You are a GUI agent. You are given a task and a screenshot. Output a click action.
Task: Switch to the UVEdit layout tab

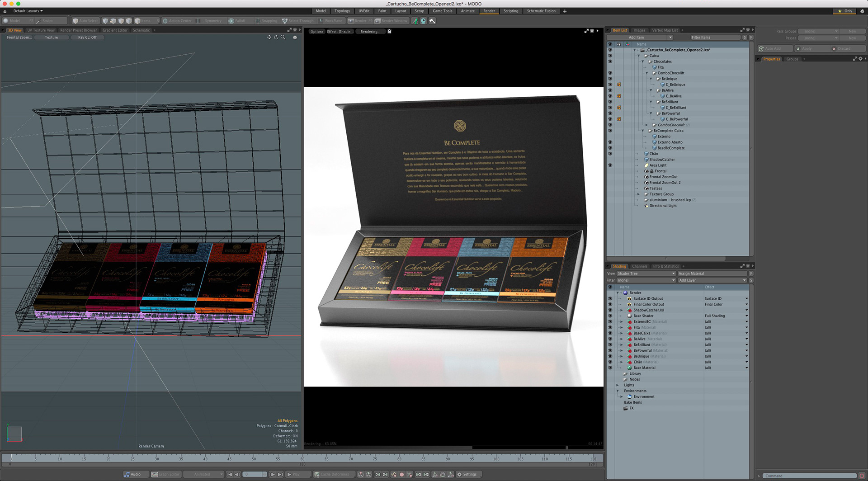click(x=364, y=11)
